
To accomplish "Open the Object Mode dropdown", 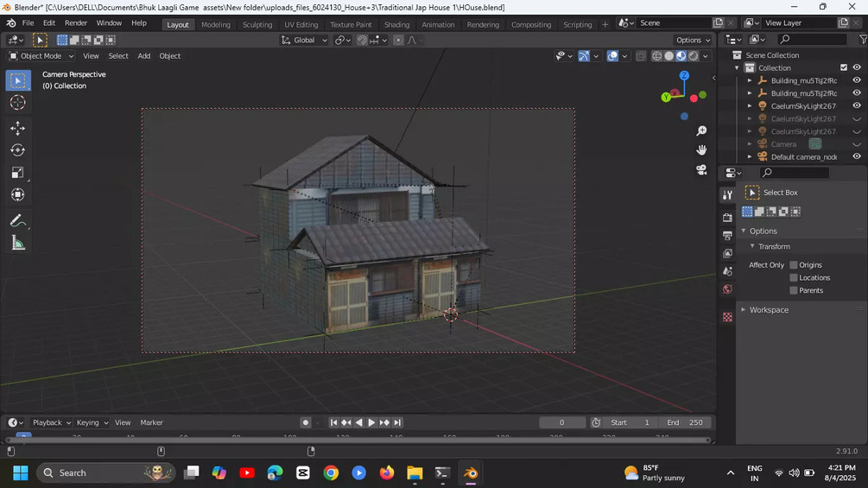I will click(x=41, y=56).
